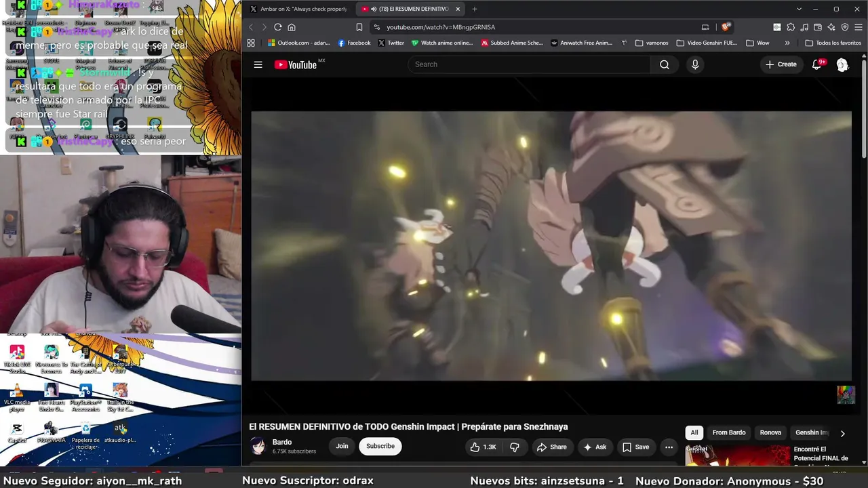This screenshot has height=488, width=868.
Task: Click the browser address bar URL
Action: coord(441,27)
